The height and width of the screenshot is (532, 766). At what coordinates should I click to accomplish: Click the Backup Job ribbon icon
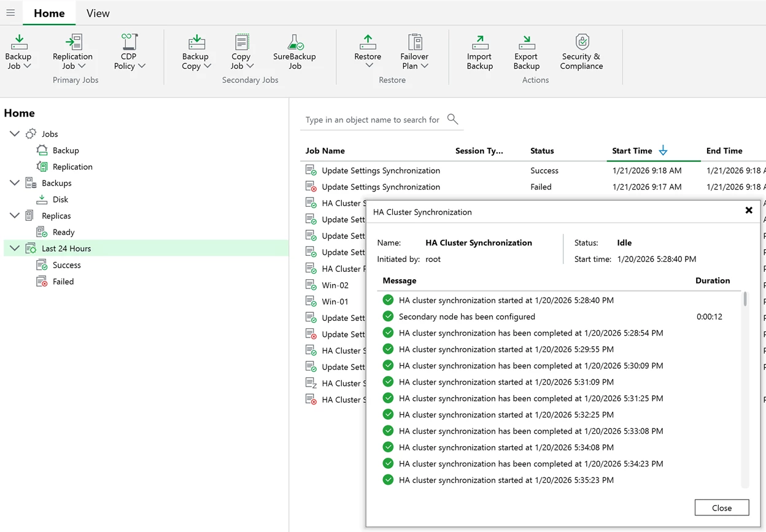tap(18, 42)
